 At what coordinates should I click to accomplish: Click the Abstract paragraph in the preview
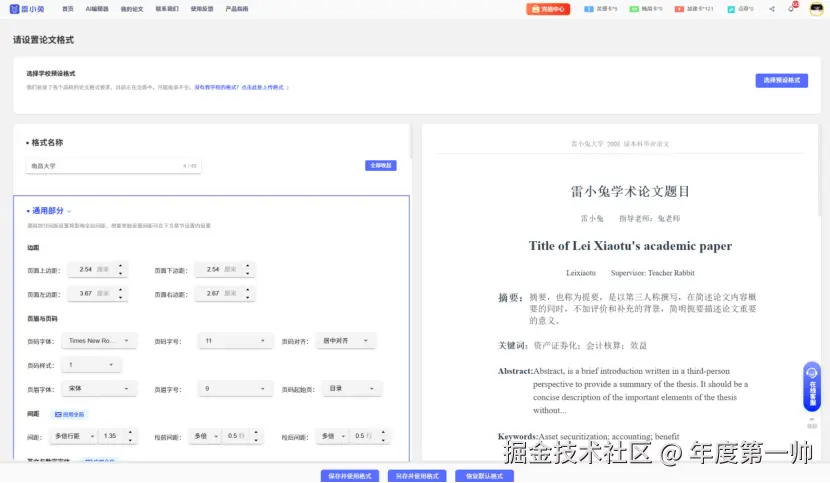tap(623, 390)
